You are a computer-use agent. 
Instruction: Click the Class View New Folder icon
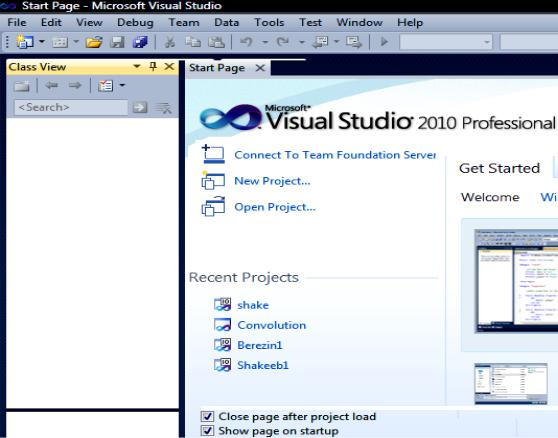(x=22, y=86)
